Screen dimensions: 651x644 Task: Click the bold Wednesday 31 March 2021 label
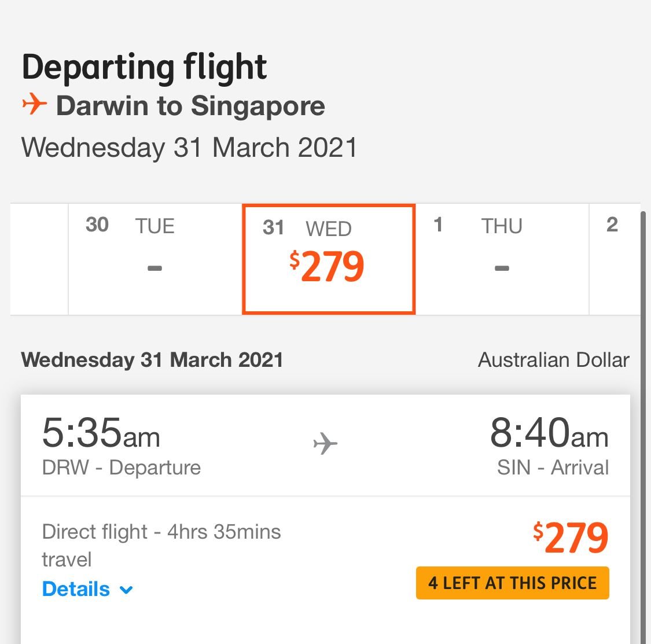152,359
